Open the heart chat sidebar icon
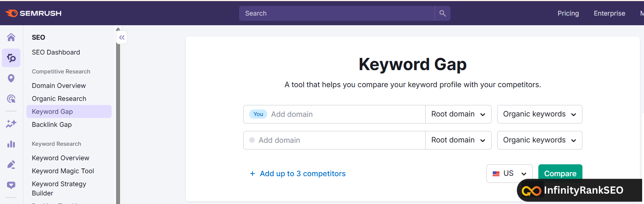The image size is (644, 204). tap(11, 185)
